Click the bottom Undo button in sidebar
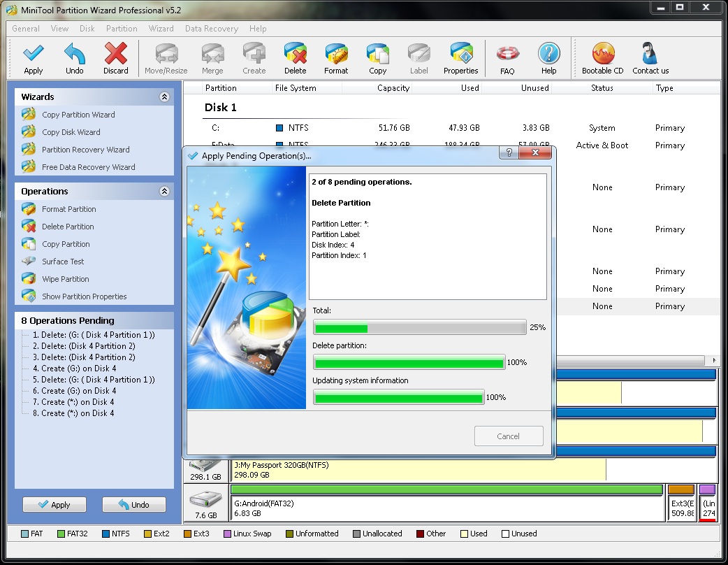728x565 pixels. pos(133,504)
